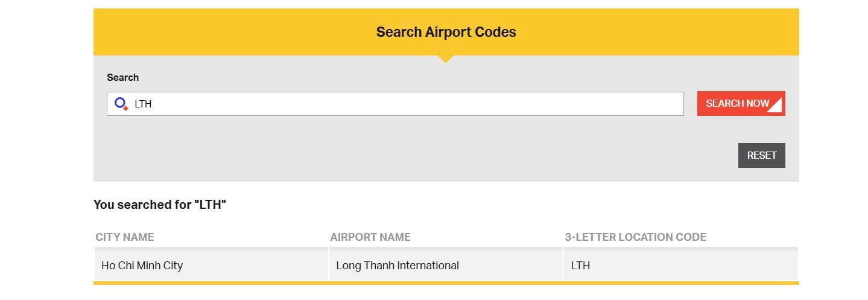Image resolution: width=868 pixels, height=300 pixels.
Task: Click the magnifier icon inside the search field
Action: tap(121, 104)
